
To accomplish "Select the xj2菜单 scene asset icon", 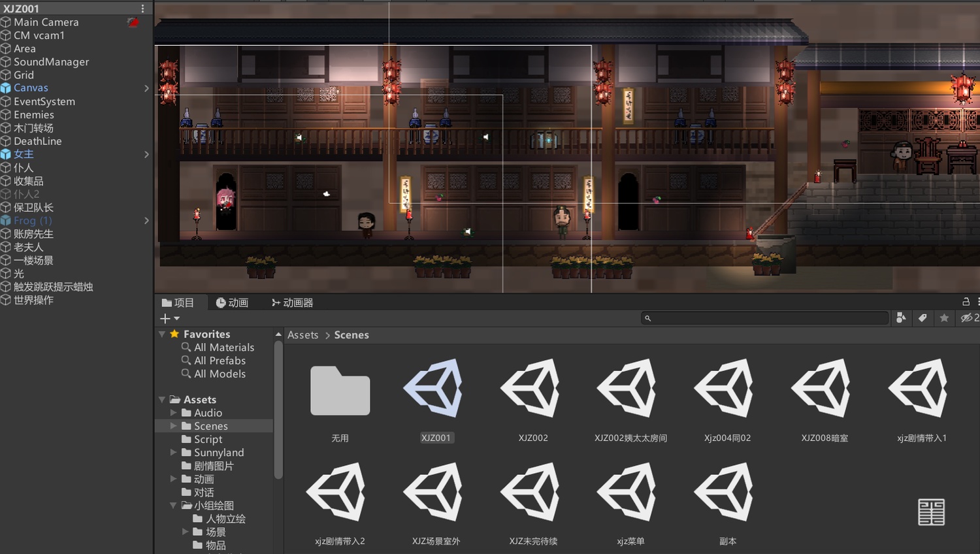I will (630, 493).
